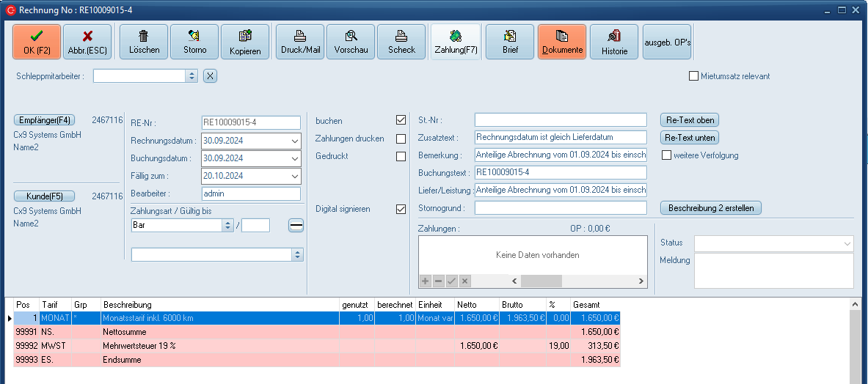Click into the Stornogrund input field

click(560, 208)
